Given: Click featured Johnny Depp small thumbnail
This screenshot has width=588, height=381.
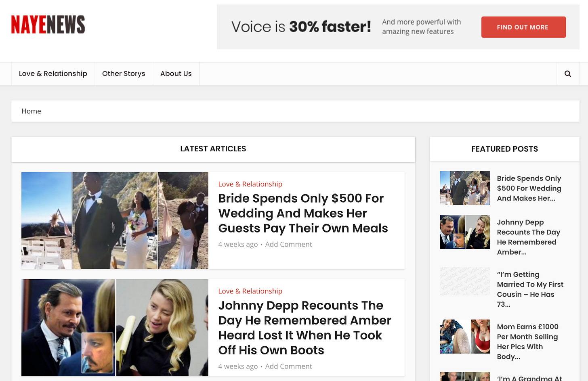Looking at the screenshot, I should click(x=465, y=232).
